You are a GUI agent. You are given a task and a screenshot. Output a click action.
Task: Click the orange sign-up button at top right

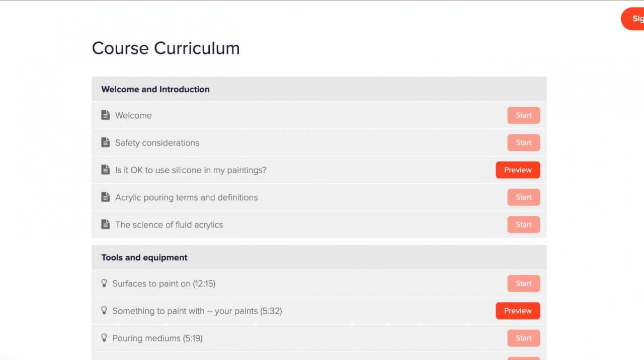[x=633, y=19]
